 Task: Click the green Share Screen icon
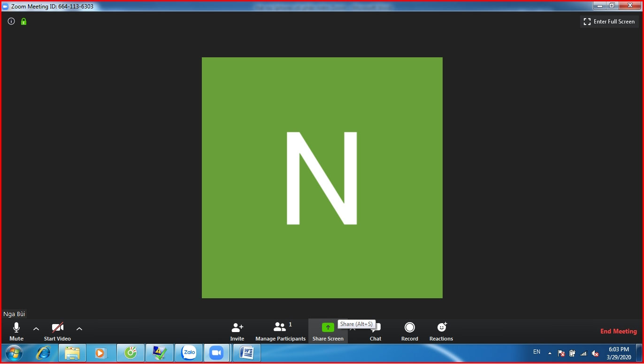[x=328, y=327]
